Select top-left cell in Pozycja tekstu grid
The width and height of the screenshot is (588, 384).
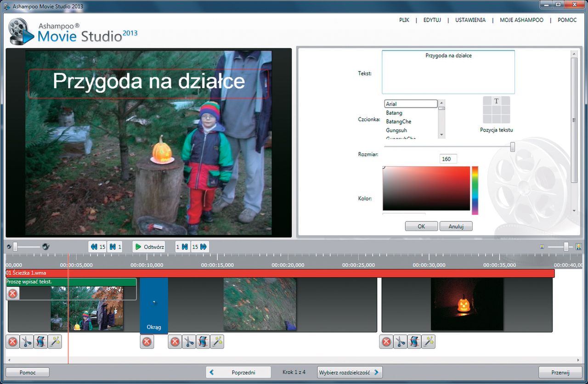click(x=487, y=101)
